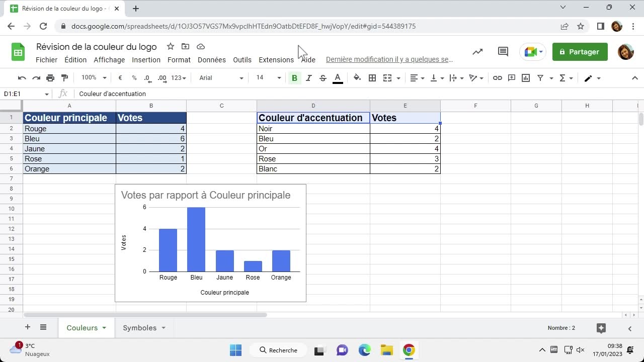Toggle italic formatting

pyautogui.click(x=309, y=78)
